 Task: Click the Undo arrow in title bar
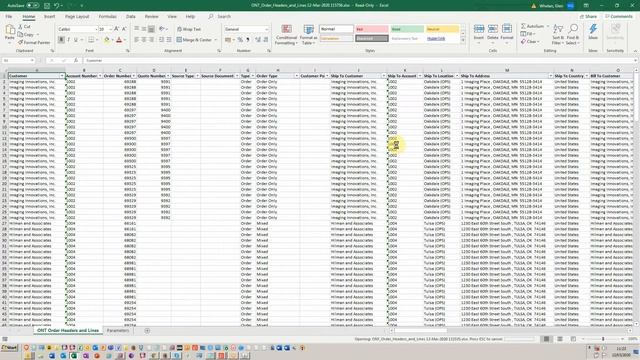coord(57,5)
